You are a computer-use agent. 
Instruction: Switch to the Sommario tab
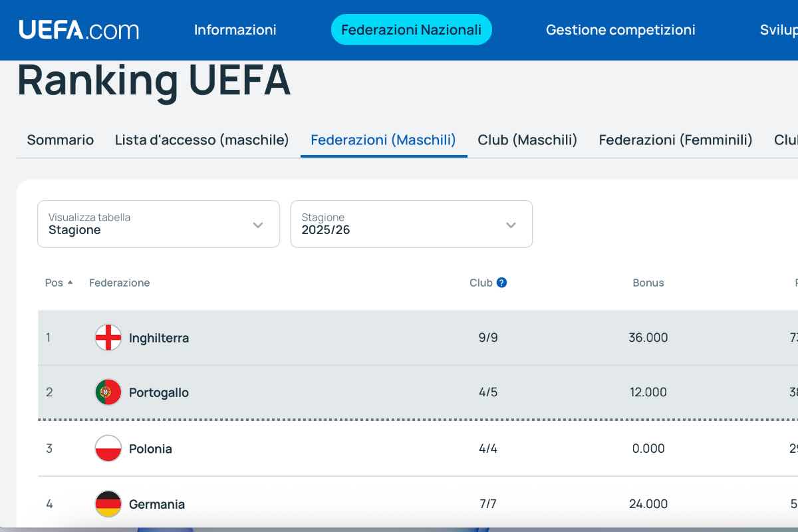(60, 140)
